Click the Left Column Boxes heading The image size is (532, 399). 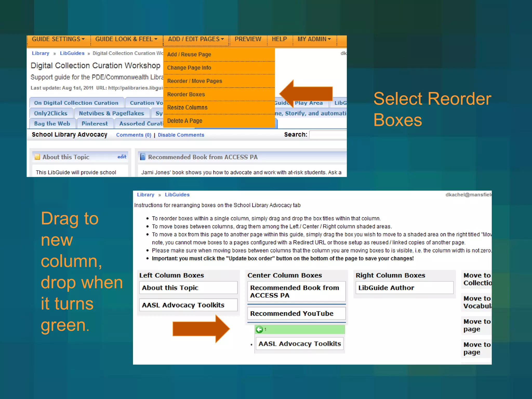click(171, 275)
